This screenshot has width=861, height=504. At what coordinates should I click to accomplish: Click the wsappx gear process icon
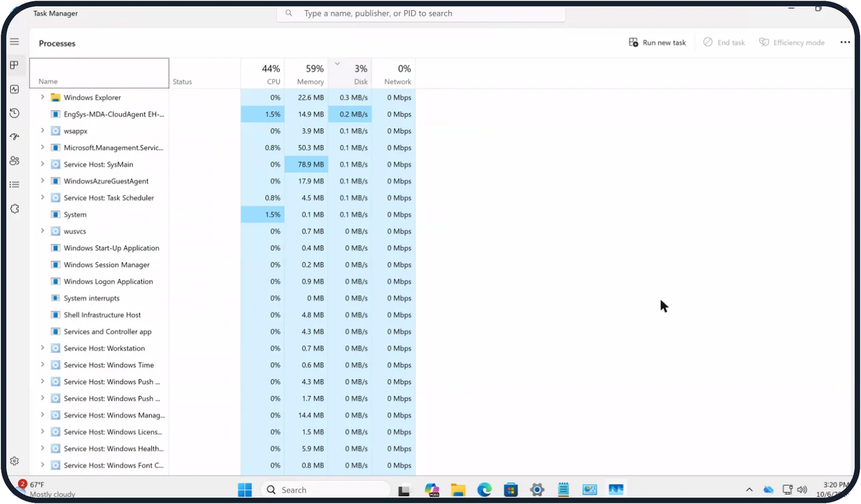(55, 131)
